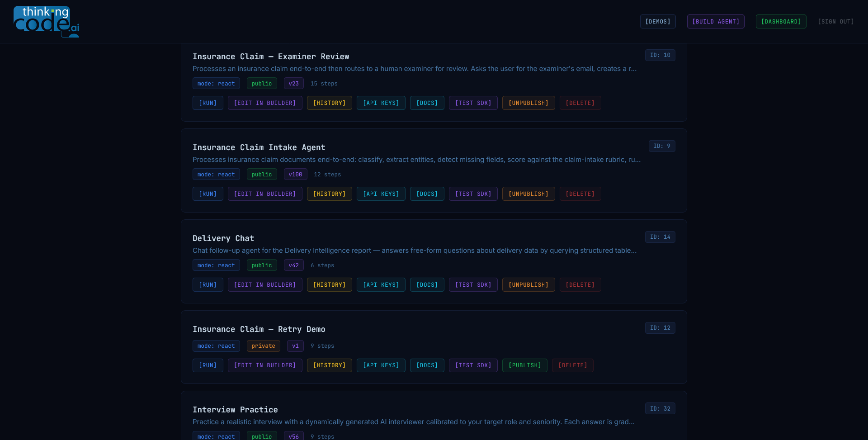Open API keys for Examiner Review
868x440 pixels.
coord(381,103)
